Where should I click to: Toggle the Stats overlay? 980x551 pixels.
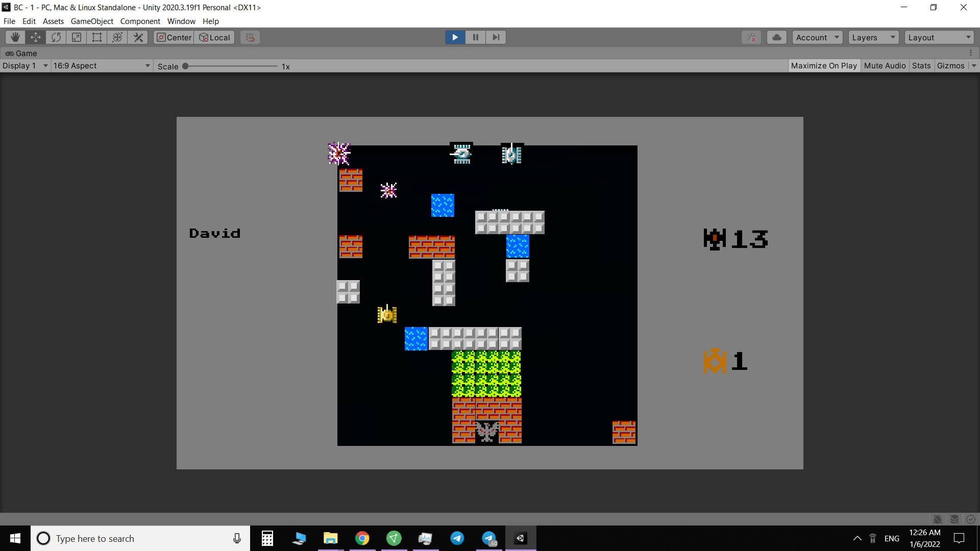click(x=921, y=65)
